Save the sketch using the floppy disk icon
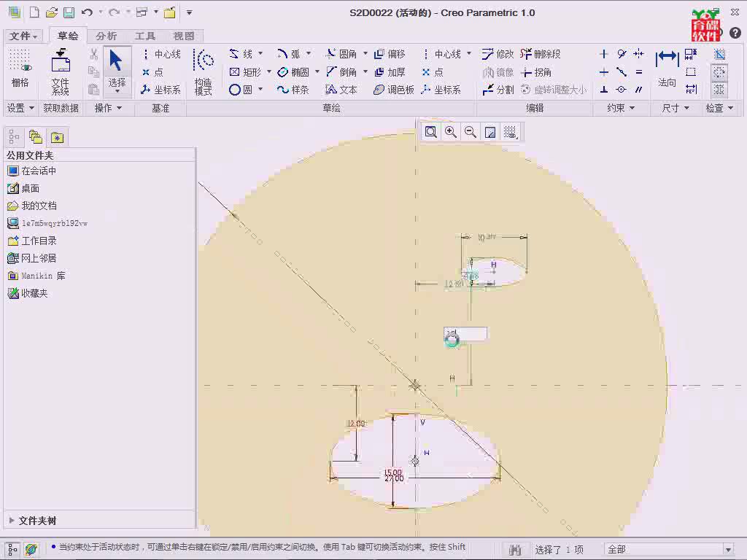This screenshot has width=747, height=560. 69,12
